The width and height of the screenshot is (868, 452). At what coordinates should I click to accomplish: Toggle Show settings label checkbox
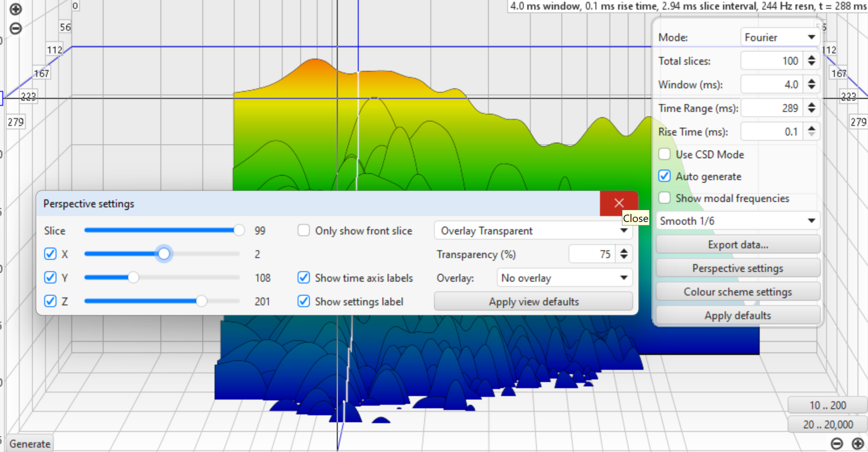(303, 301)
